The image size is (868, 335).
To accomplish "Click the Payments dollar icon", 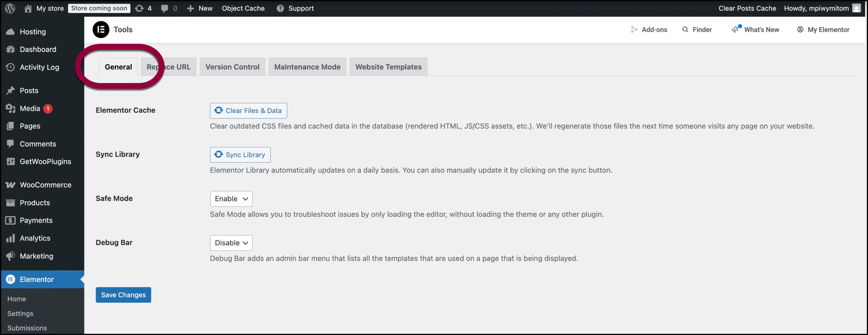I will pyautogui.click(x=11, y=220).
